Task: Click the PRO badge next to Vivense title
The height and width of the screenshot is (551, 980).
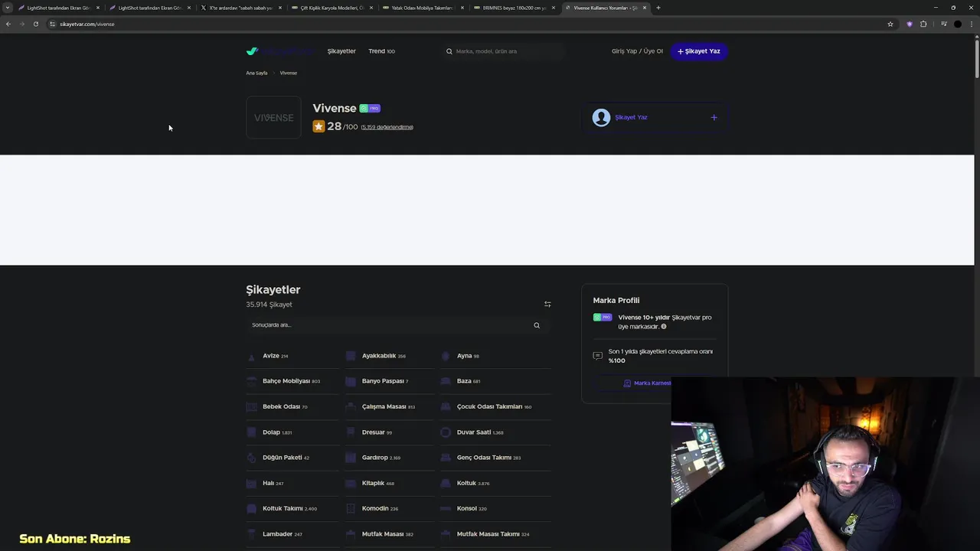Action: pyautogui.click(x=370, y=109)
